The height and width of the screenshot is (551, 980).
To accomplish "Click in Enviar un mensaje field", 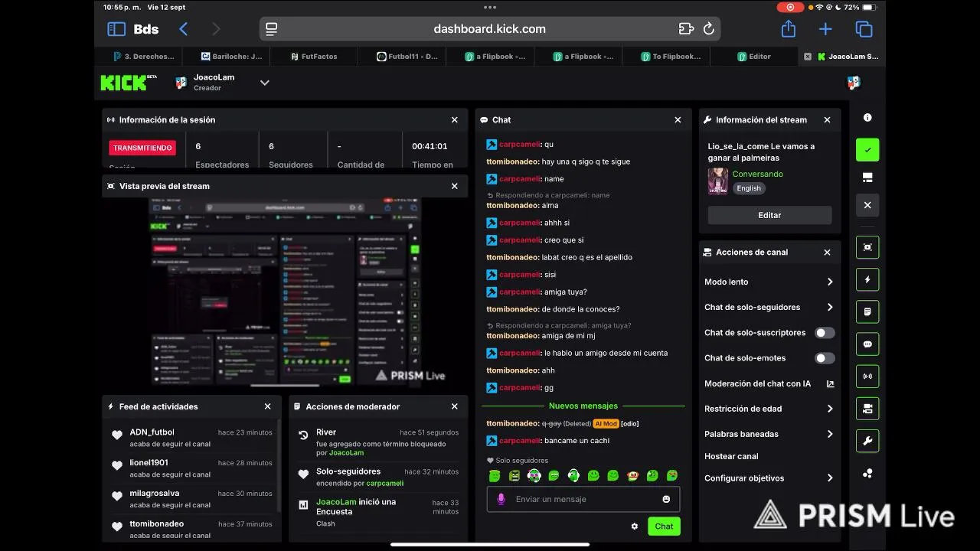I will tap(583, 499).
